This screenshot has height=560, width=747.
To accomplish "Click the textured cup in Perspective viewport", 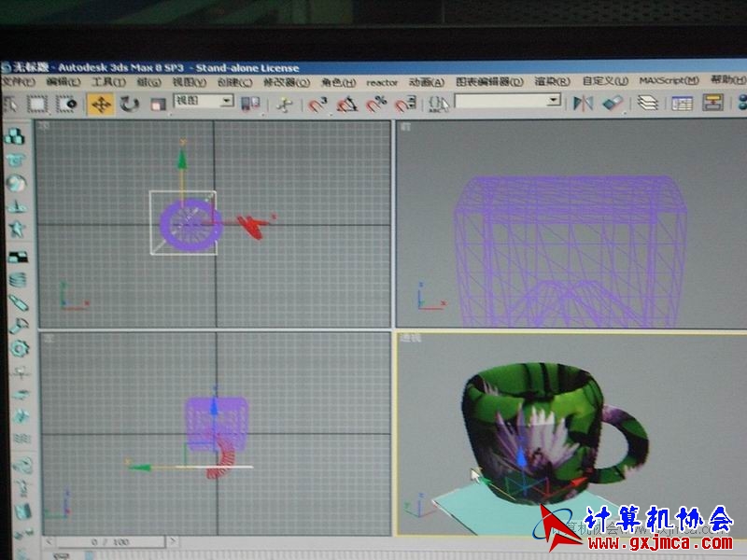I will pyautogui.click(x=532, y=420).
